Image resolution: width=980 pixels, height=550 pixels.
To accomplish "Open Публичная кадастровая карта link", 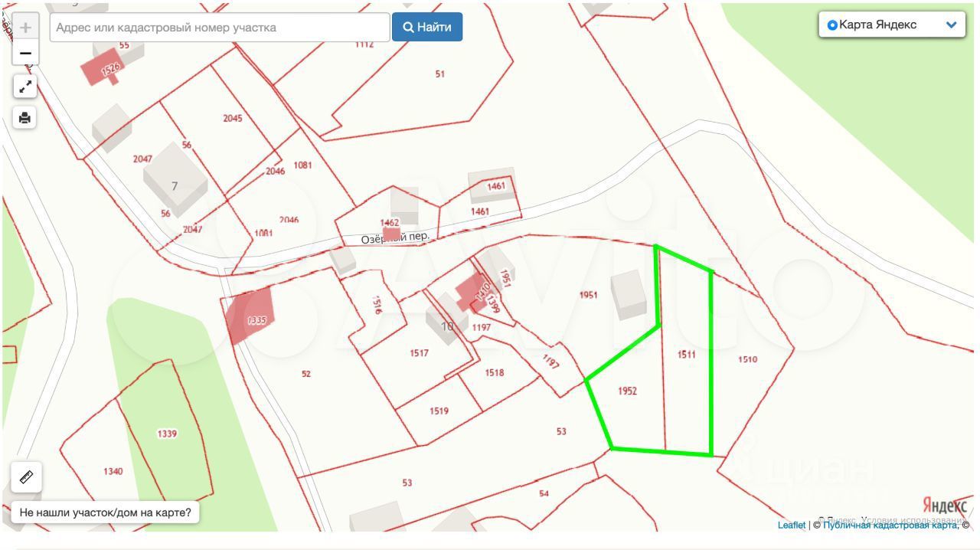I will pos(888,525).
